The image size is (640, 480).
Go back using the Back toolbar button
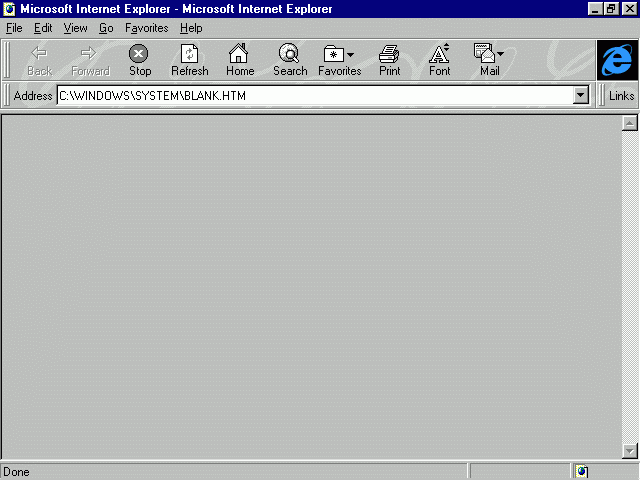point(40,60)
